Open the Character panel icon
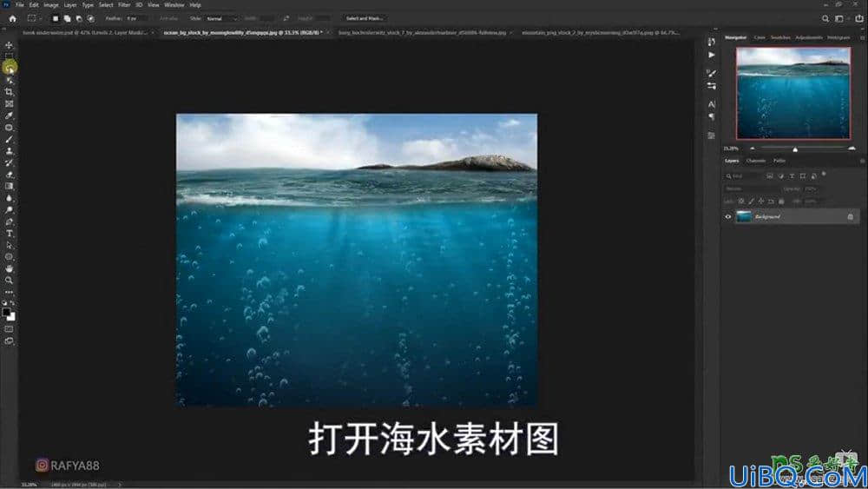868x489 pixels. coord(712,104)
